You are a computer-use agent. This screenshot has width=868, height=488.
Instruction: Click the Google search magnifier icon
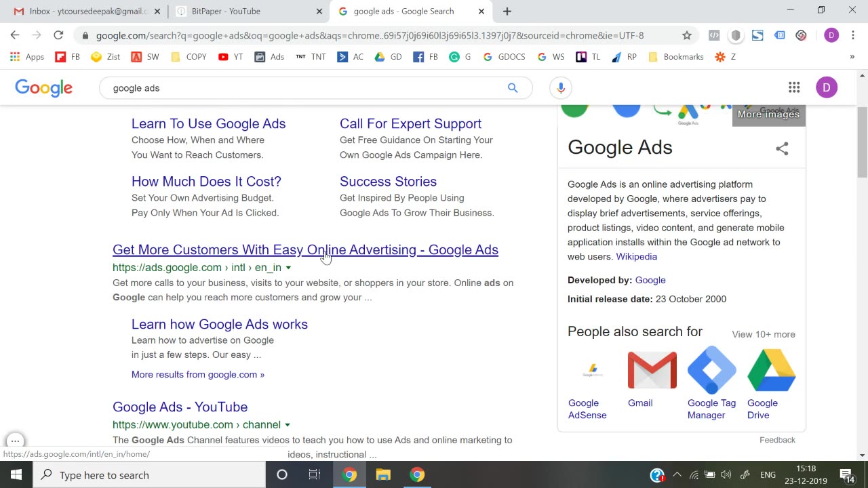[513, 87]
